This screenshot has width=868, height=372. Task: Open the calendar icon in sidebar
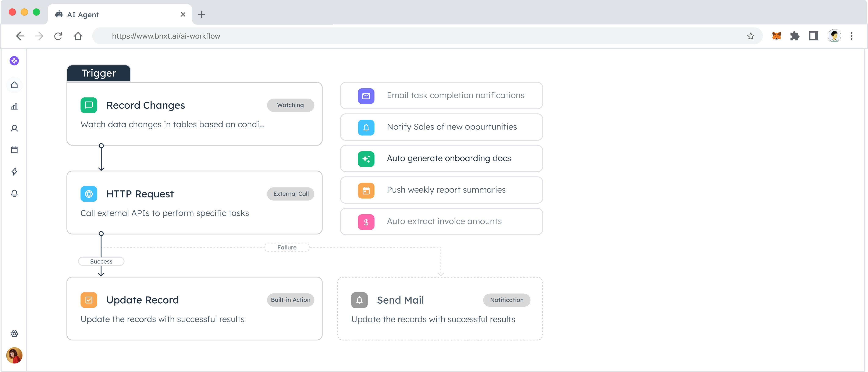point(14,150)
